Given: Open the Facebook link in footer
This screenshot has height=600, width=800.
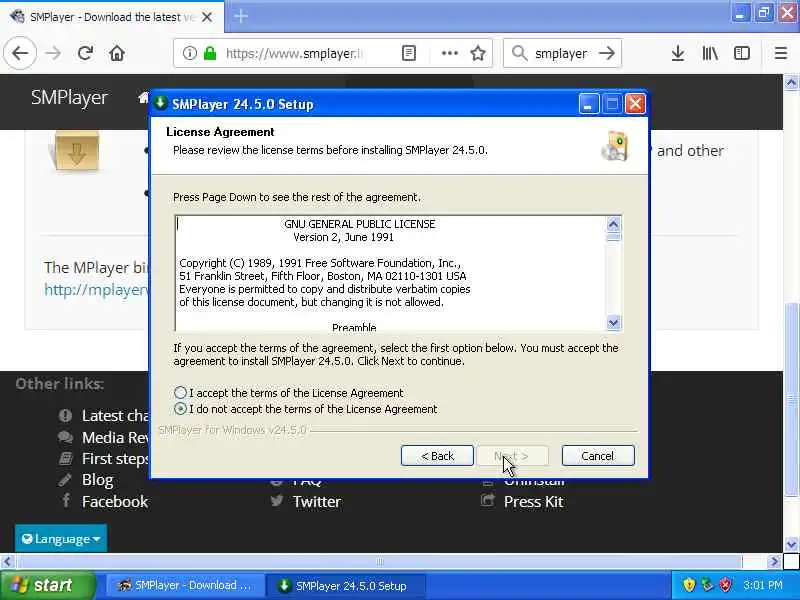Looking at the screenshot, I should point(115,502).
